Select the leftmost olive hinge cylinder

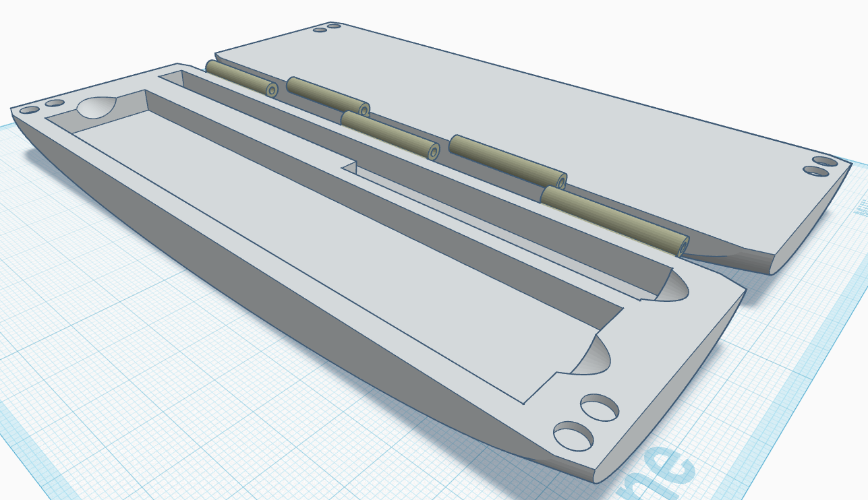[x=241, y=79]
